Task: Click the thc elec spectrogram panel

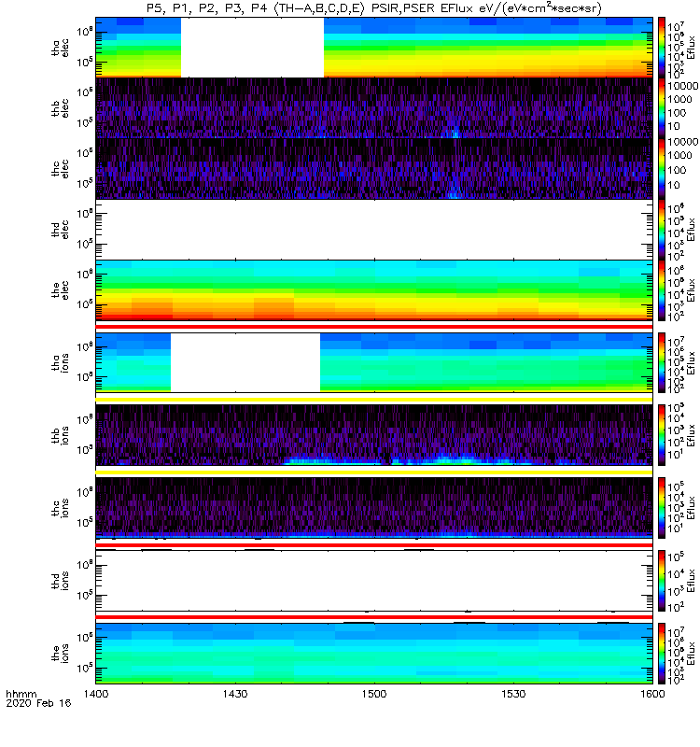Action: 373,169
